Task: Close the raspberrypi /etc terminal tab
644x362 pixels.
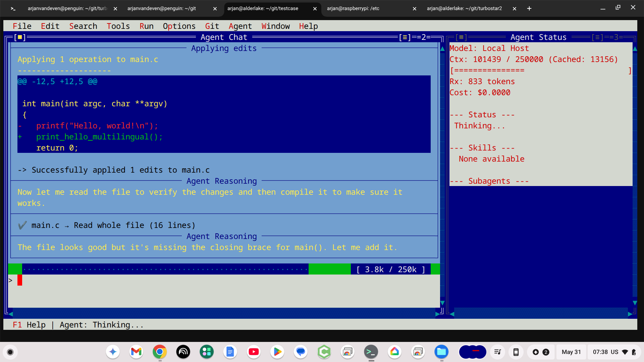Action: [415, 9]
